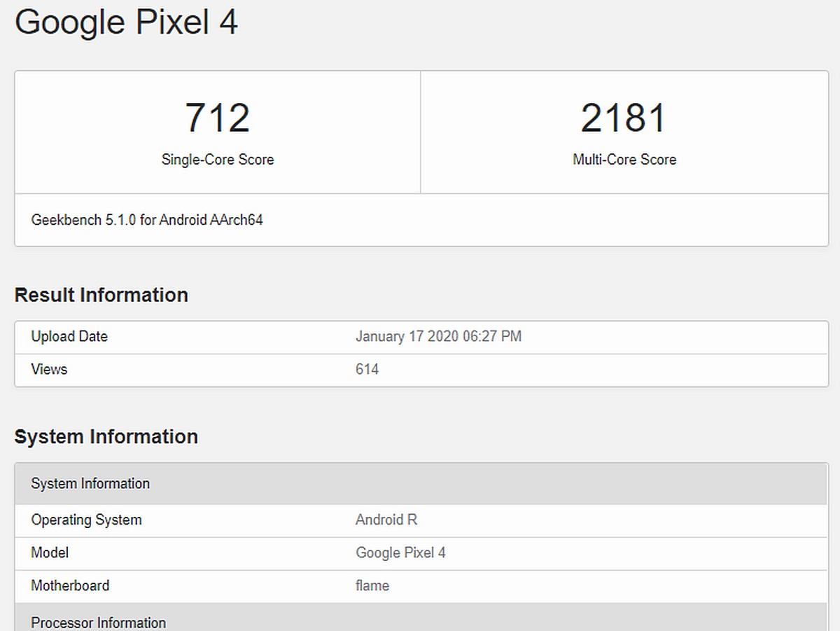
Task: Select the Android R value
Action: pyautogui.click(x=386, y=520)
